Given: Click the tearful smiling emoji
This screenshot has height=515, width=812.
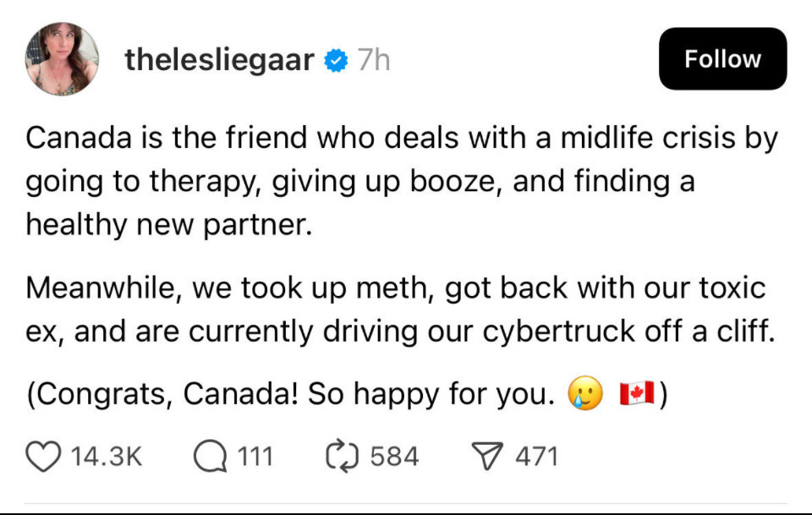Looking at the screenshot, I should tap(585, 393).
